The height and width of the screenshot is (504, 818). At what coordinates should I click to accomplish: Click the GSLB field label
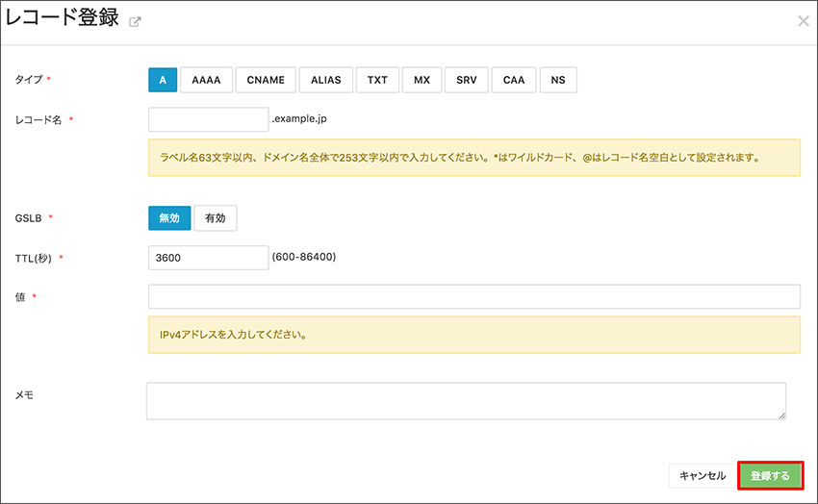tap(28, 218)
